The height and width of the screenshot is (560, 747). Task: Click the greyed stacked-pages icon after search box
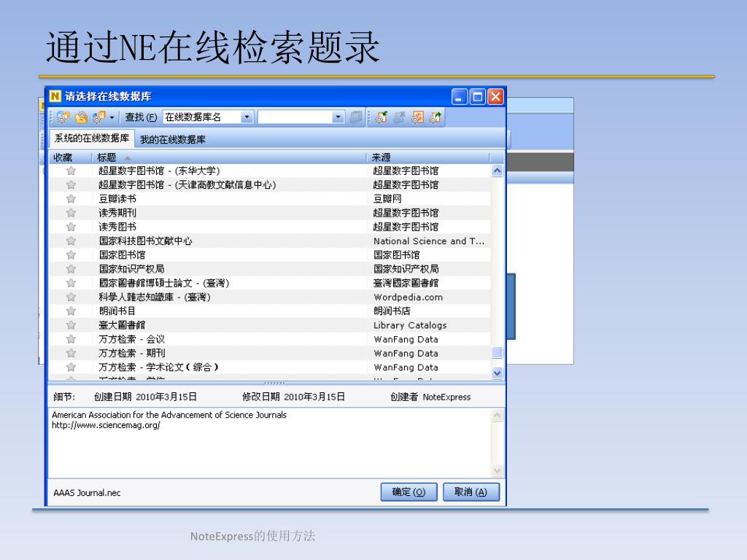pos(355,117)
